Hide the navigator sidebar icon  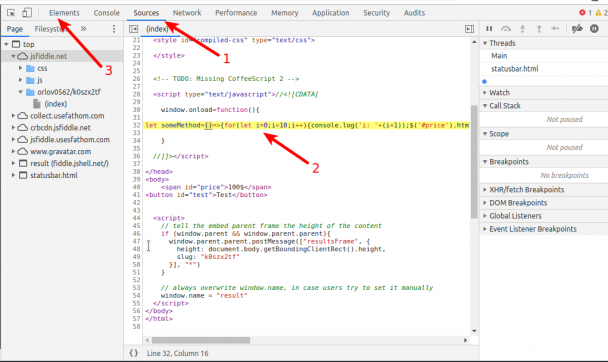point(133,29)
